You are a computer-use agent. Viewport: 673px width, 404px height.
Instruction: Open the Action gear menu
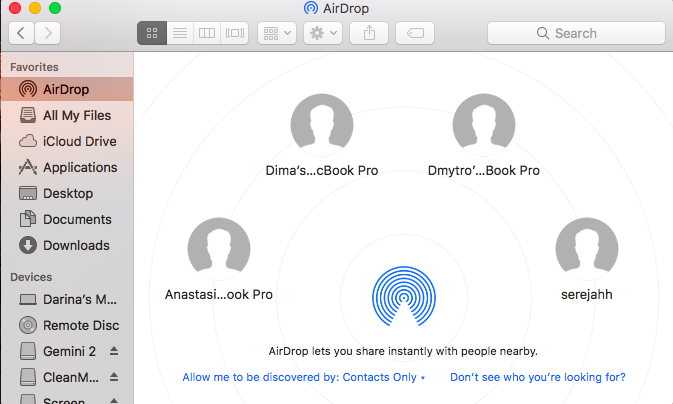[x=323, y=33]
